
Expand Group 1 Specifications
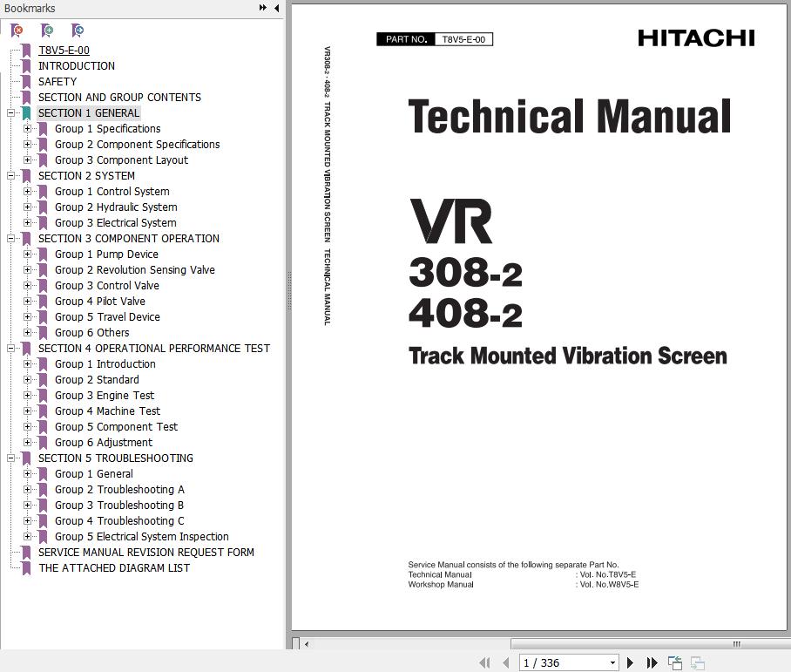[27, 129]
